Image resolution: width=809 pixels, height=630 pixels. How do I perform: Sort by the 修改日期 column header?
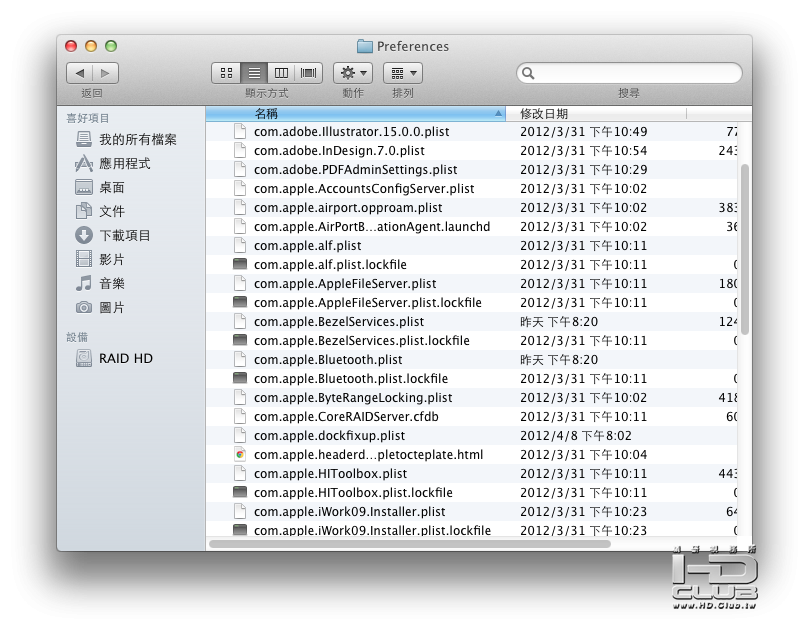tap(596, 114)
